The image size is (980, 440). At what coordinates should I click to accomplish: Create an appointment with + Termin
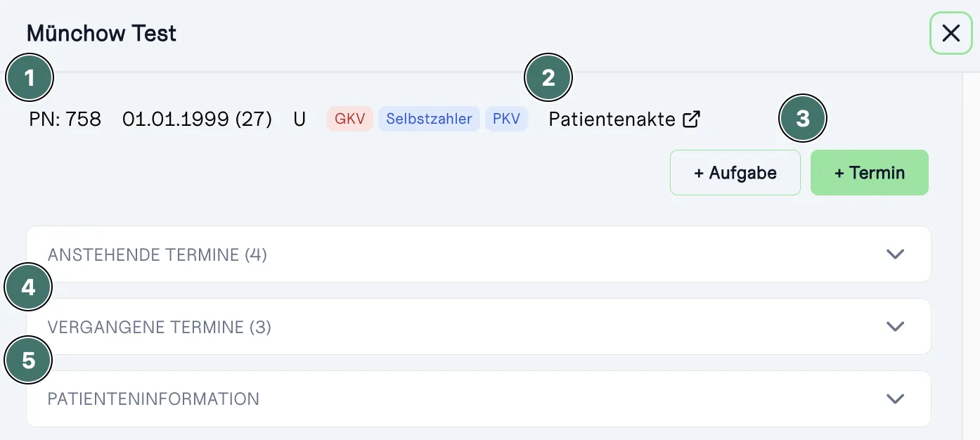pos(870,172)
